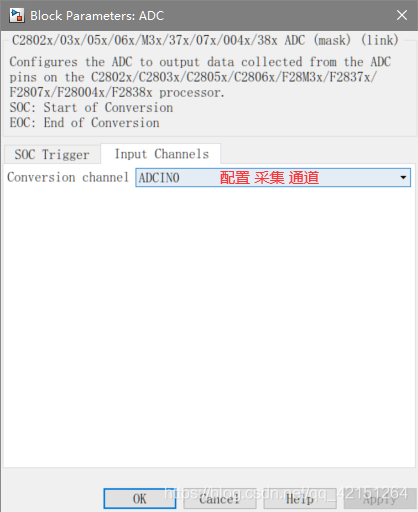Expand the dropdown arrow of Conversion channel
Screen dimensions: 418x512
(403, 177)
